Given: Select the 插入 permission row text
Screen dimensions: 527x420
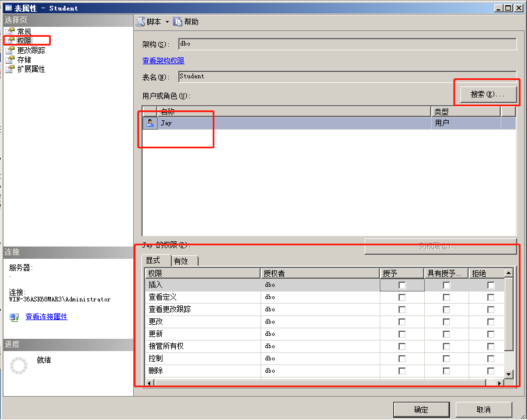Looking at the screenshot, I should click(155, 285).
